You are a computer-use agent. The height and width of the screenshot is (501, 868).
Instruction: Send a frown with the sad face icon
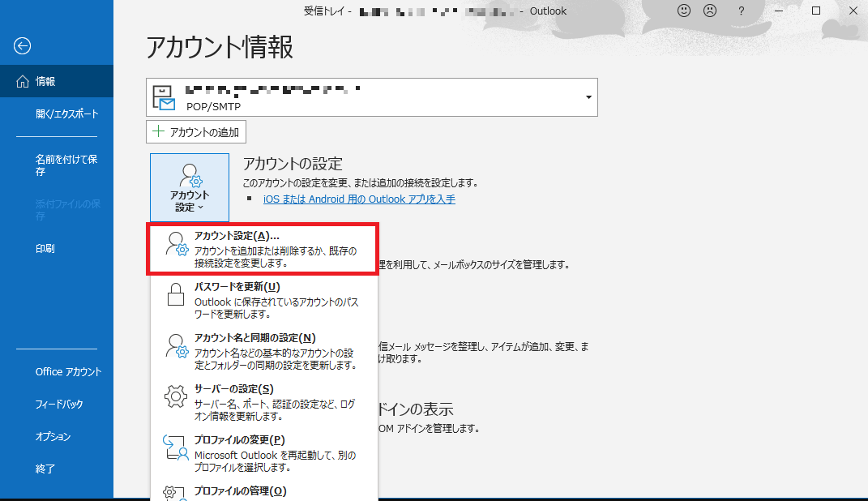710,11
